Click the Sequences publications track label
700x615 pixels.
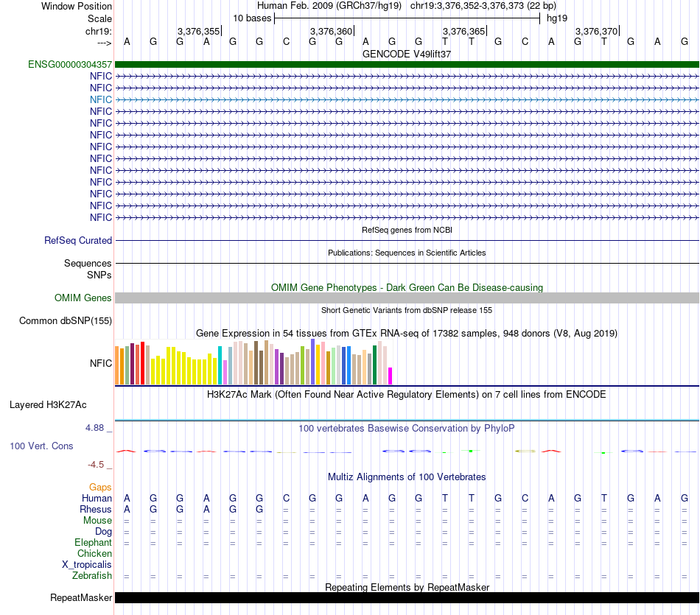(88, 263)
